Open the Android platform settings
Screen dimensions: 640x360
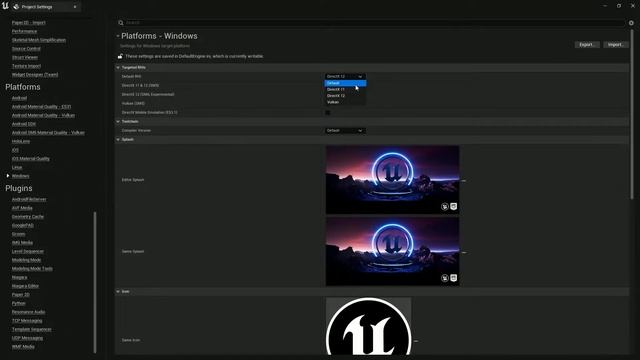[19, 98]
